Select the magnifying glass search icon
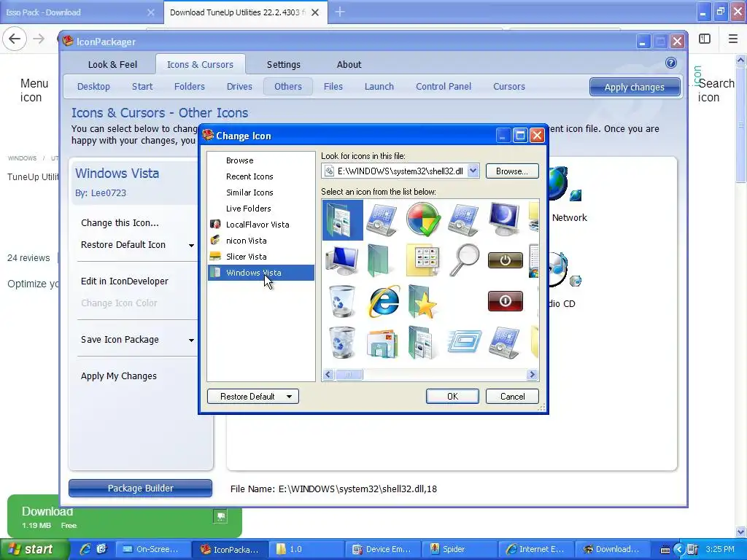This screenshot has height=560, width=747. 464,260
